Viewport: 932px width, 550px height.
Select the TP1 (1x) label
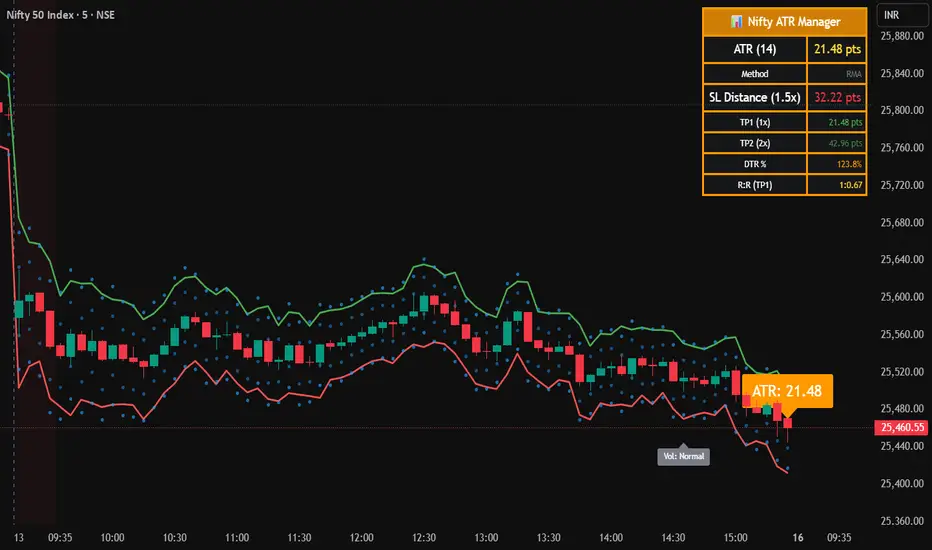click(x=754, y=122)
